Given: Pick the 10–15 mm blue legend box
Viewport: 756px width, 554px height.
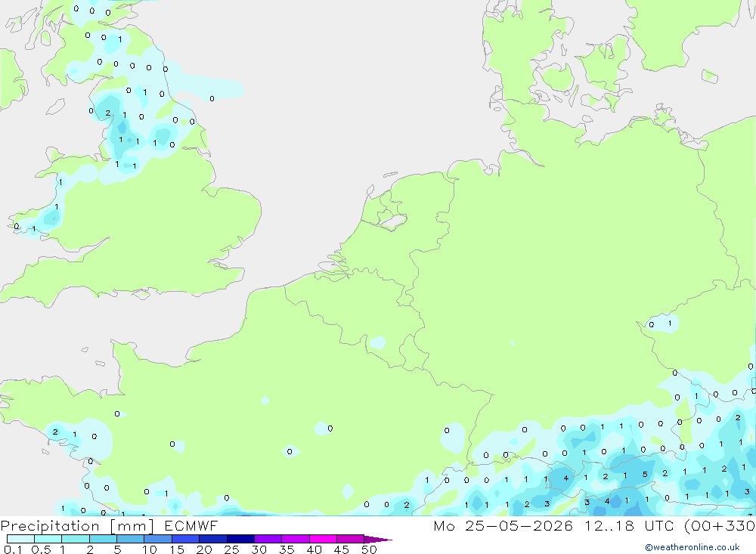Looking at the screenshot, I should coord(158,539).
